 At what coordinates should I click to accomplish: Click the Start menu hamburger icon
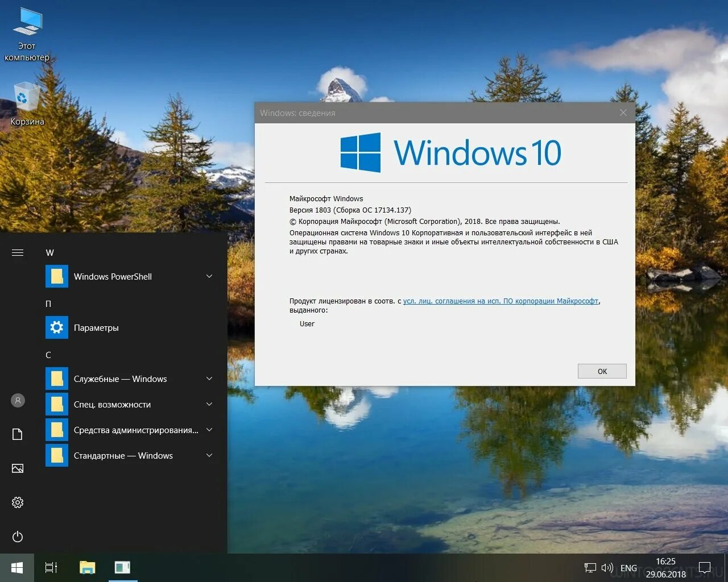pos(18,252)
